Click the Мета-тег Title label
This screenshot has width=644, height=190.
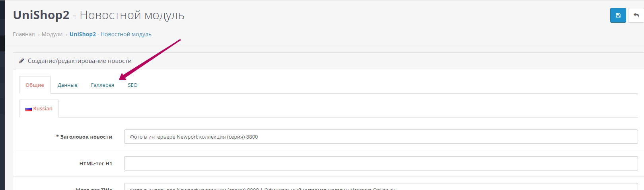tap(94, 188)
